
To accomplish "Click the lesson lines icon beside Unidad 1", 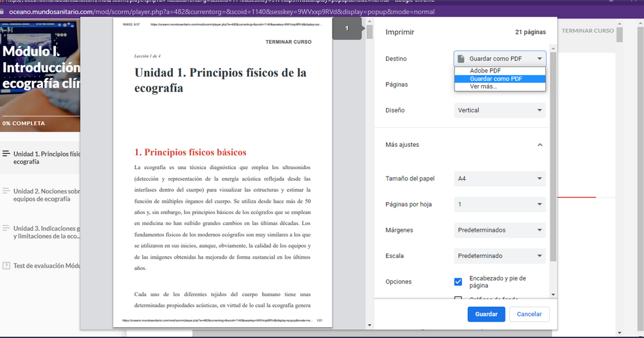I will (6, 154).
